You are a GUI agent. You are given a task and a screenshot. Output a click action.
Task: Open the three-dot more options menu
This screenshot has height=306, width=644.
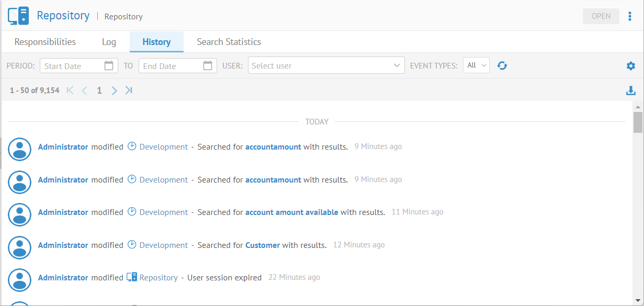pos(630,16)
